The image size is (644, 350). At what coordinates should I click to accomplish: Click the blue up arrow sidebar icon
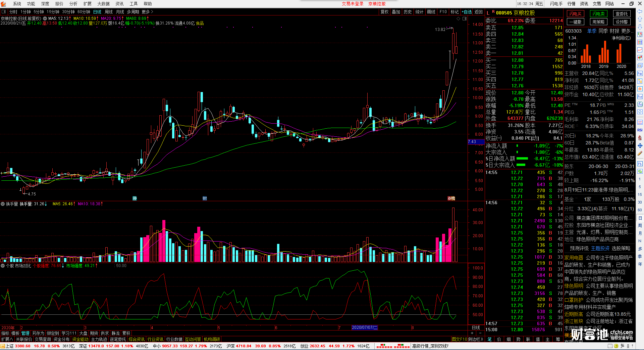coord(640,19)
